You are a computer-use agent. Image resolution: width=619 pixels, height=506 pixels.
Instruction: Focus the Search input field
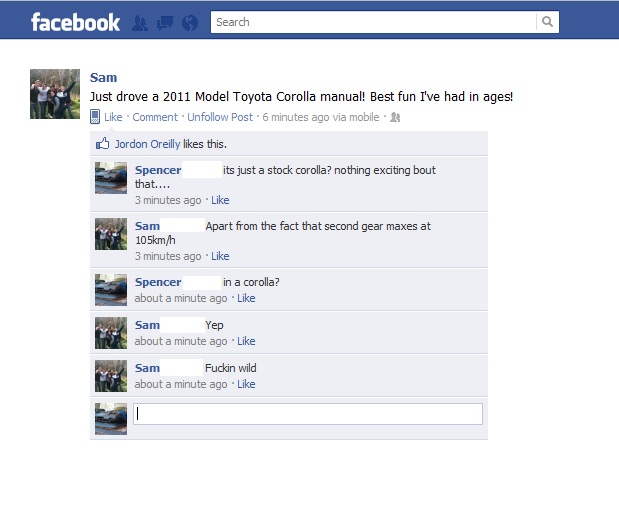click(x=373, y=22)
